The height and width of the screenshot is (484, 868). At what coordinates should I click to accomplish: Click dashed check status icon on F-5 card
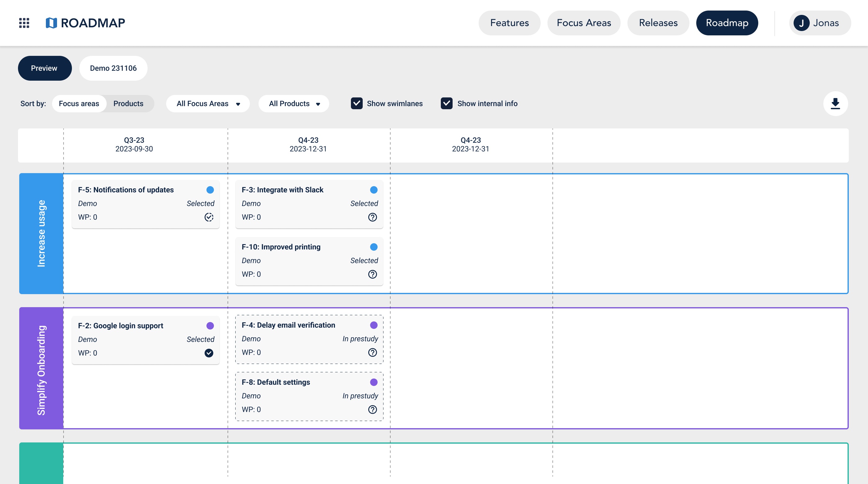(209, 217)
